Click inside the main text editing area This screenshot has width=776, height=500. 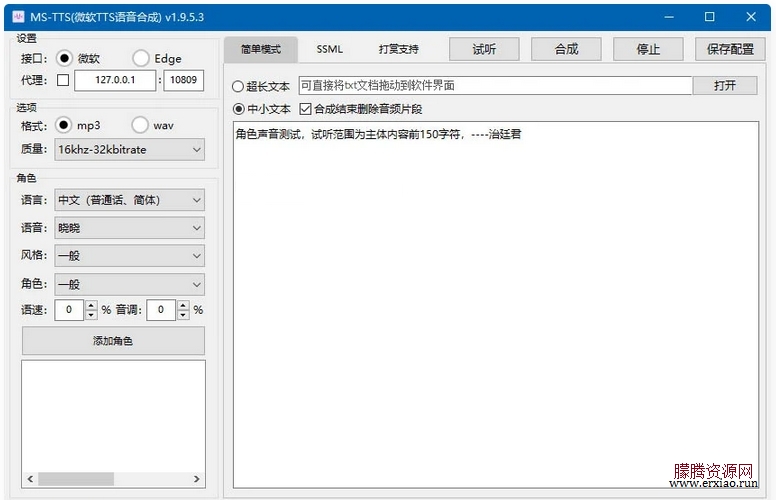[x=496, y=304]
